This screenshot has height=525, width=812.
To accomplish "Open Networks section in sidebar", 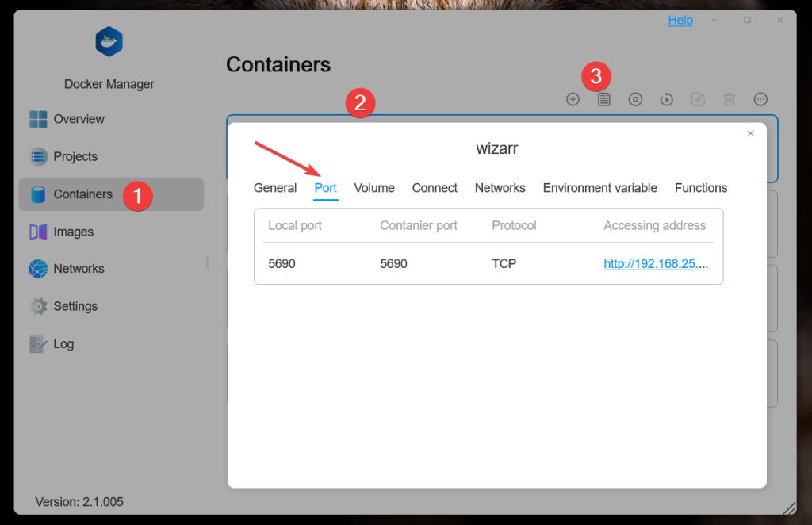I will pos(79,269).
